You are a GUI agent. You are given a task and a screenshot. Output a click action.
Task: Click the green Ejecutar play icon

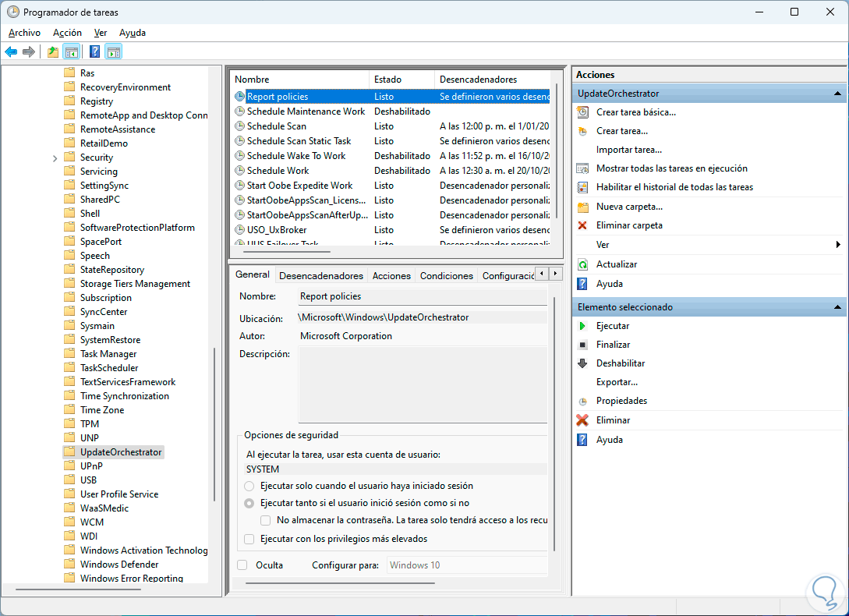click(582, 326)
